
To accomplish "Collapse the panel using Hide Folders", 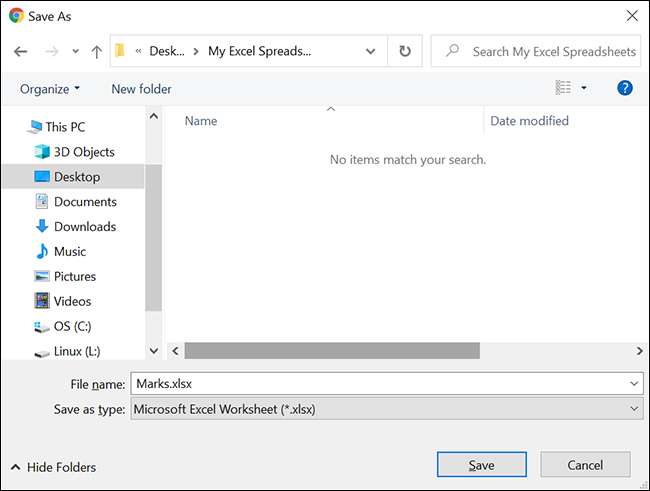I will (54, 467).
